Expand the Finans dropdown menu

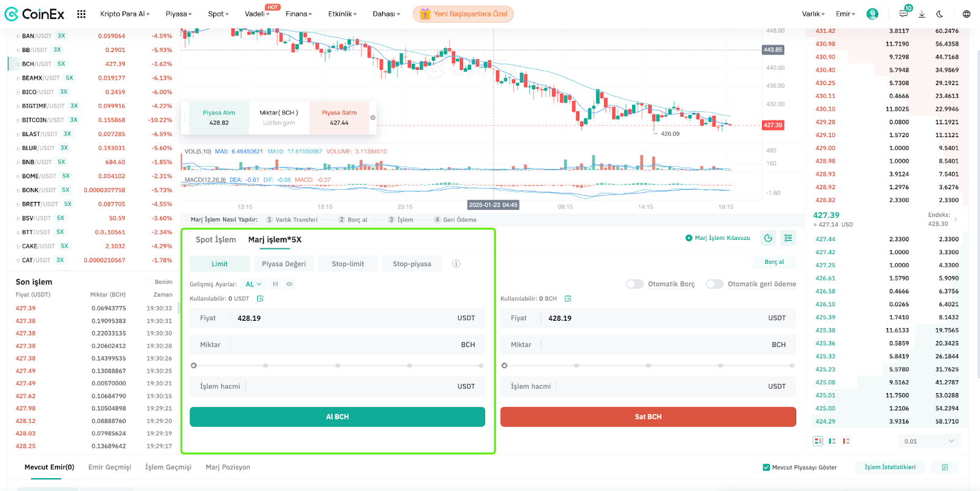pos(298,13)
